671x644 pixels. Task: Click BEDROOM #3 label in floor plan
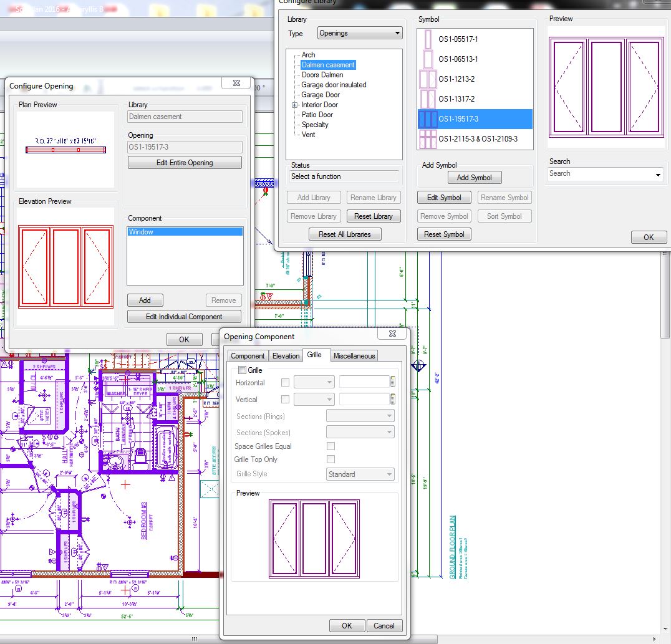144,521
